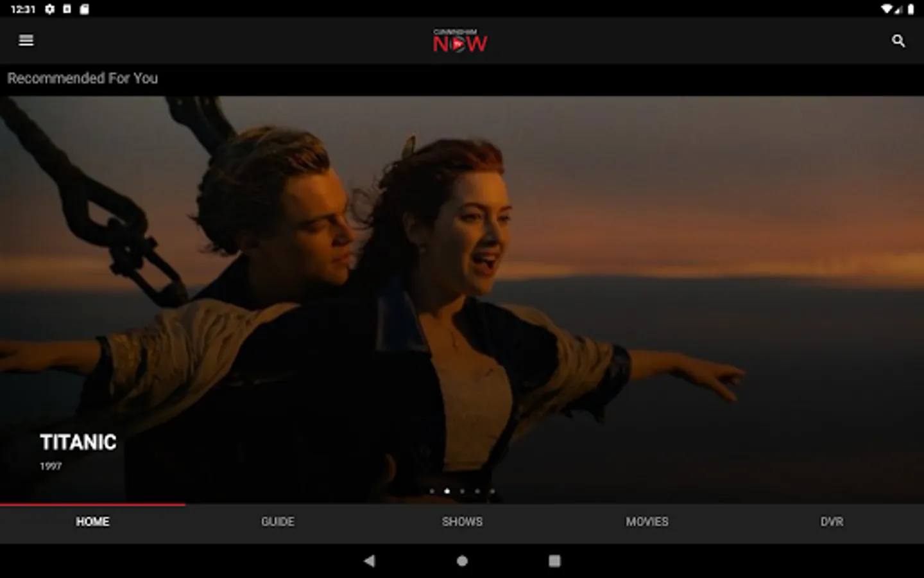
Task: Tap the battery status icon
Action: coord(911,9)
